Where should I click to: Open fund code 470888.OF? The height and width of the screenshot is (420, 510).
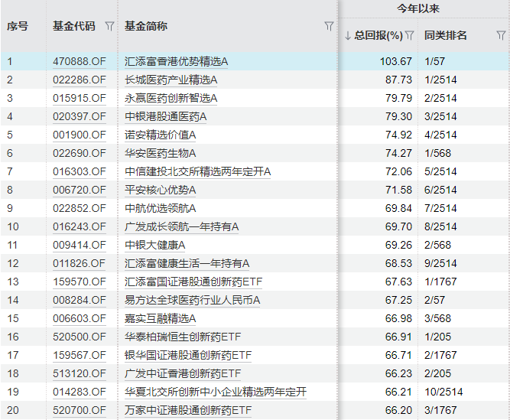pyautogui.click(x=79, y=61)
